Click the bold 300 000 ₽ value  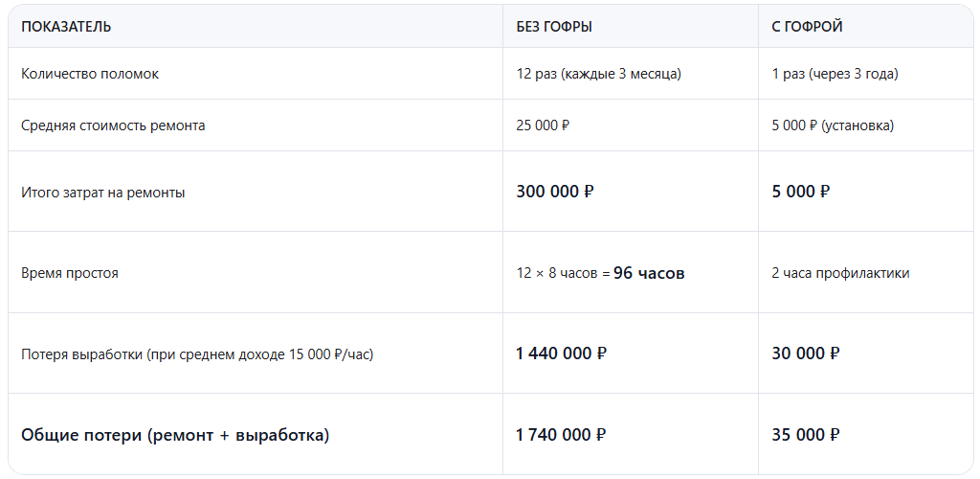coord(555,192)
